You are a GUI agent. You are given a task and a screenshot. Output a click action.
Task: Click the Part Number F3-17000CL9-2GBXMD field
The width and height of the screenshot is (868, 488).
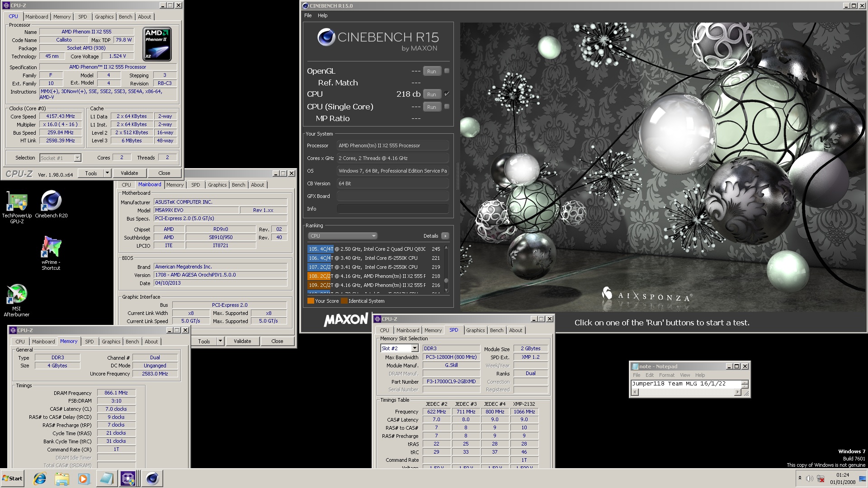click(451, 382)
